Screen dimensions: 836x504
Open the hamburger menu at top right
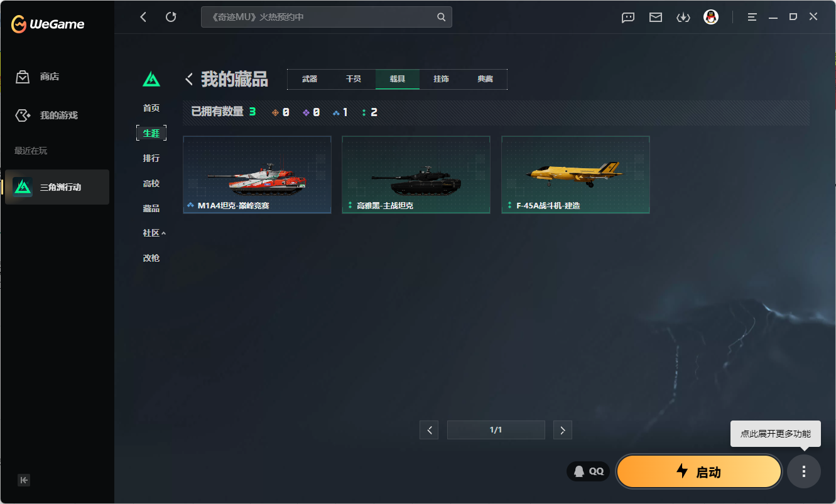751,17
